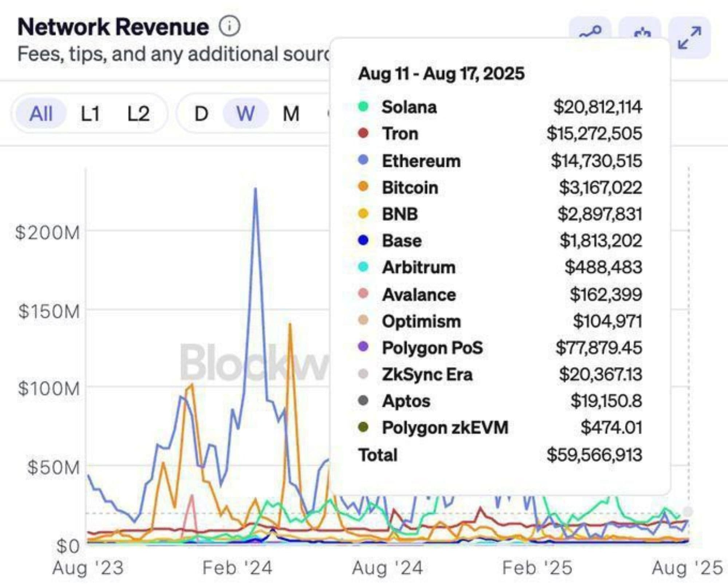Click the cyan Arbitrum legend dot
Screen dimensions: 728x588
363,267
